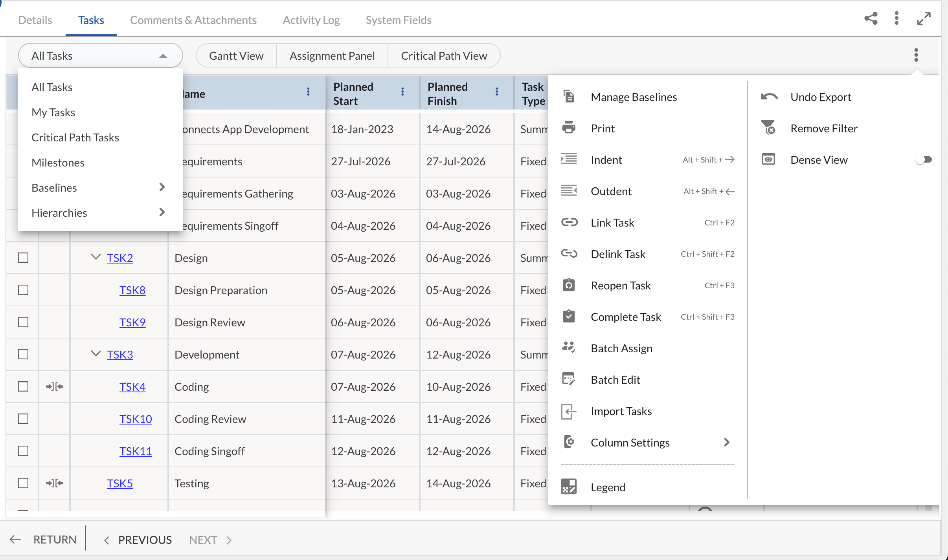Click the Delink Task icon
The image size is (948, 560).
click(569, 254)
